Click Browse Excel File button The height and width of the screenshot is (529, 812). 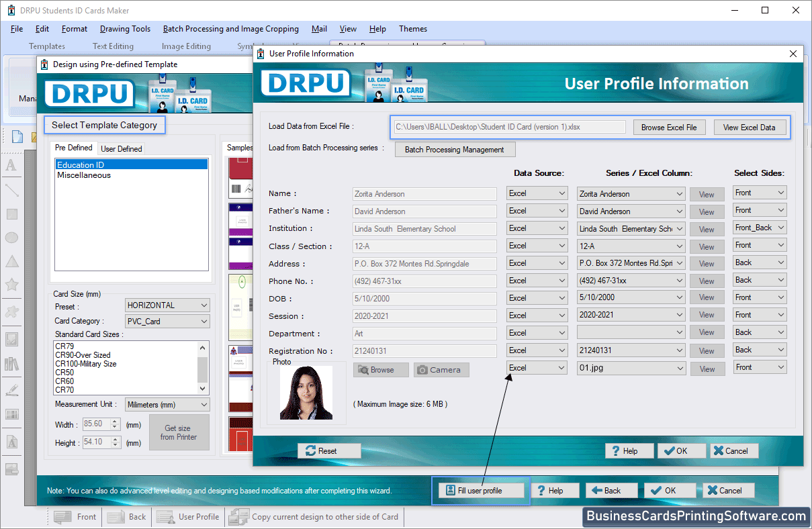[x=669, y=128]
